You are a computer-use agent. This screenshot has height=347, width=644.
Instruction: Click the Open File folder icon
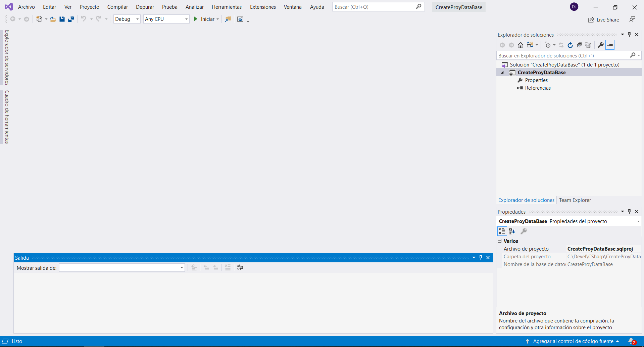click(53, 19)
